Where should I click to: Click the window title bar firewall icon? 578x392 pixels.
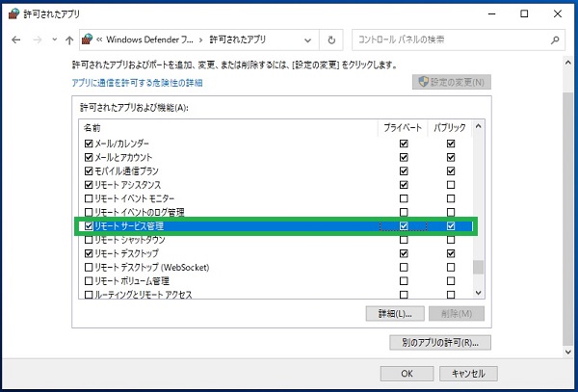pyautogui.click(x=13, y=14)
